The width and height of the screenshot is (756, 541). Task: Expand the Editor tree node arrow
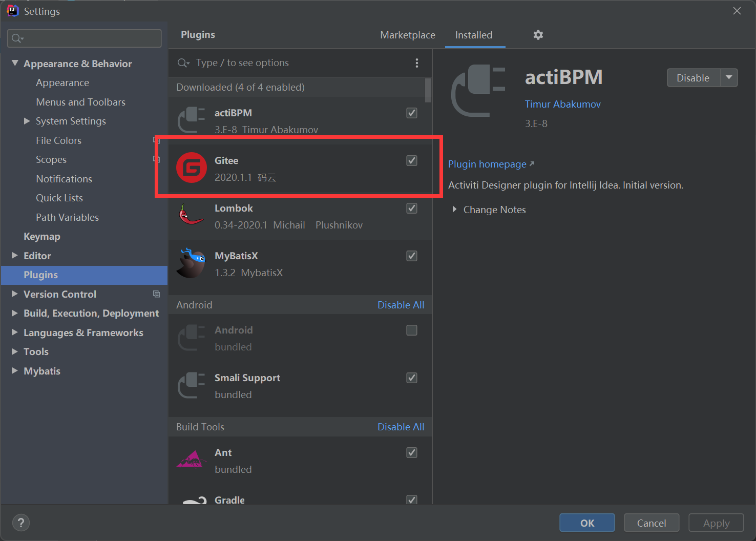(15, 255)
